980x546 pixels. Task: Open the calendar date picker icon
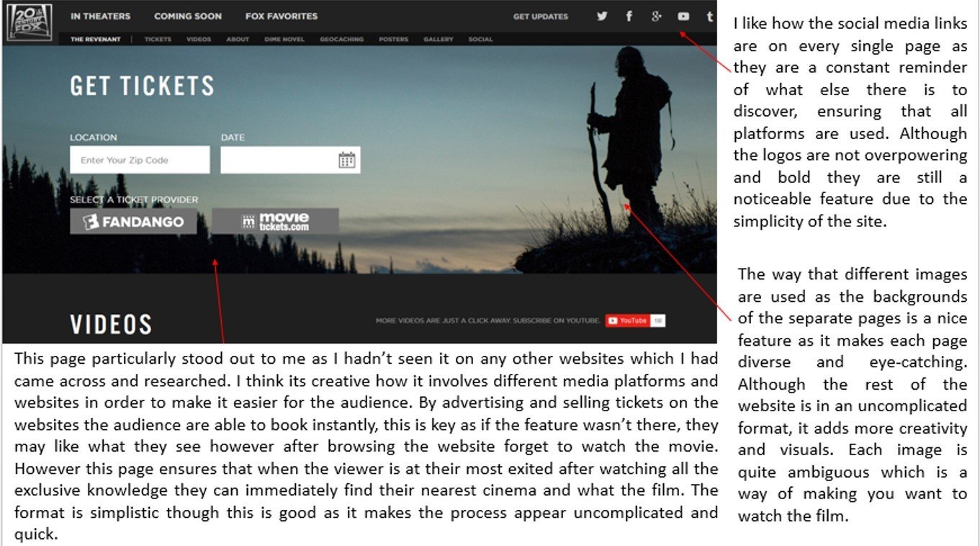(x=347, y=160)
